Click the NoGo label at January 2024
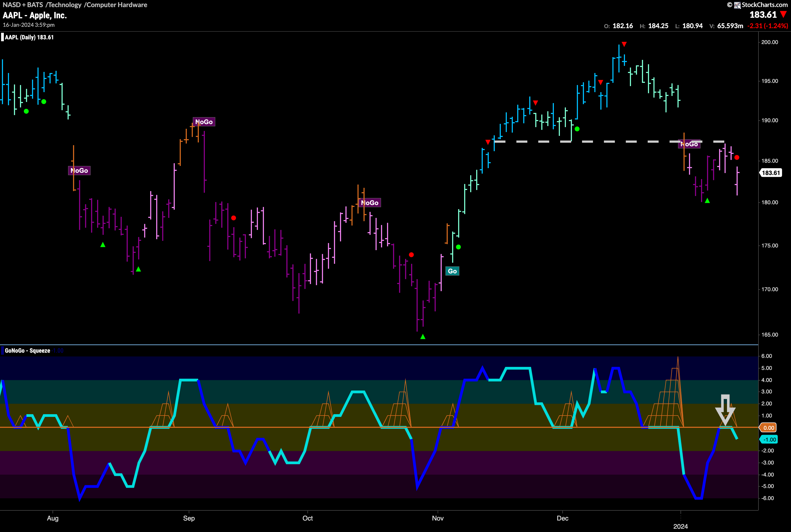This screenshot has width=791, height=532. (689, 144)
